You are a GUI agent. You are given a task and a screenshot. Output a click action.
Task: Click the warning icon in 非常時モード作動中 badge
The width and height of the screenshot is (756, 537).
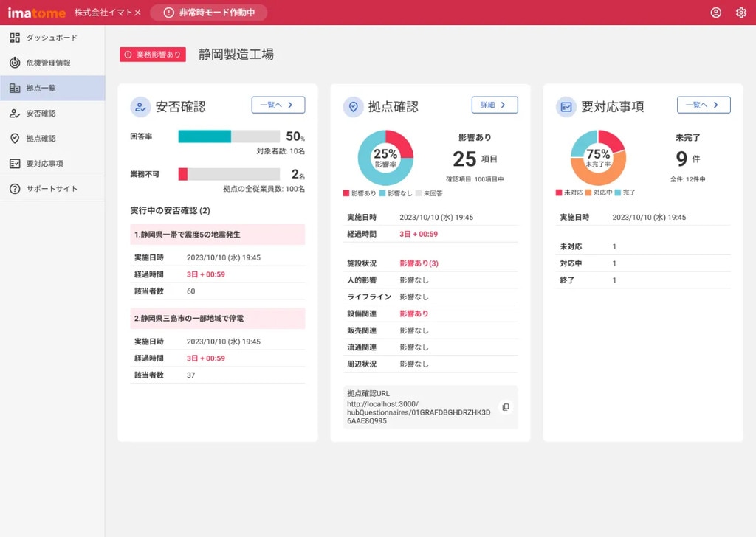(x=169, y=13)
